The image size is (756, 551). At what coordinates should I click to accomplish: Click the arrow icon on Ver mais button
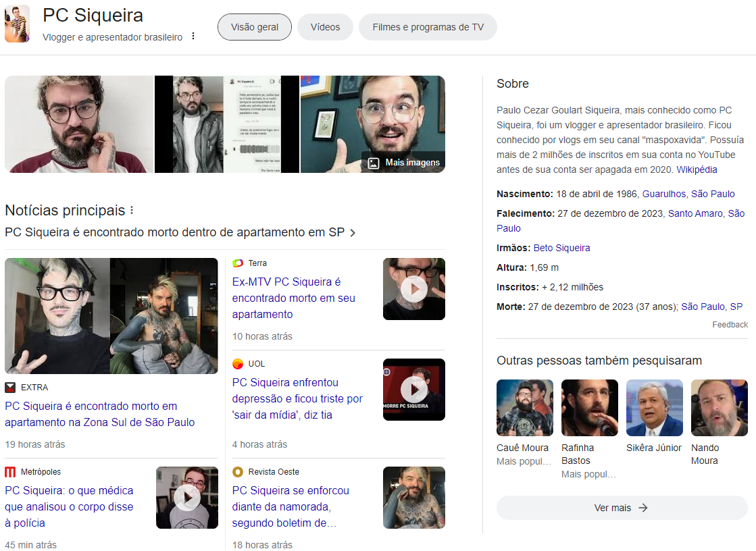click(643, 508)
